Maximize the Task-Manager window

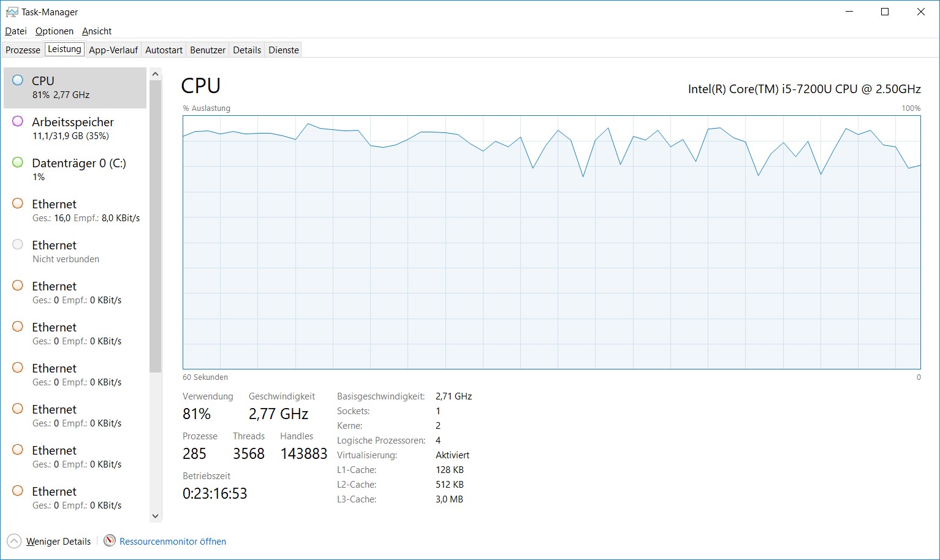pyautogui.click(x=885, y=12)
